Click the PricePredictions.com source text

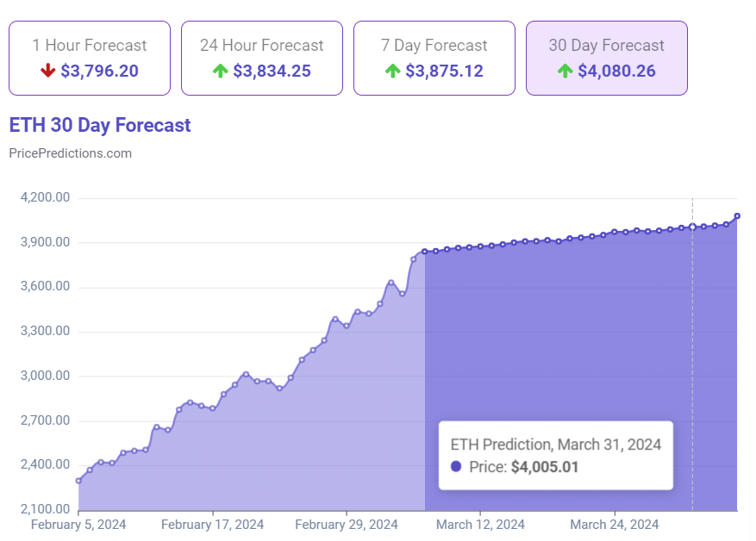(70, 153)
